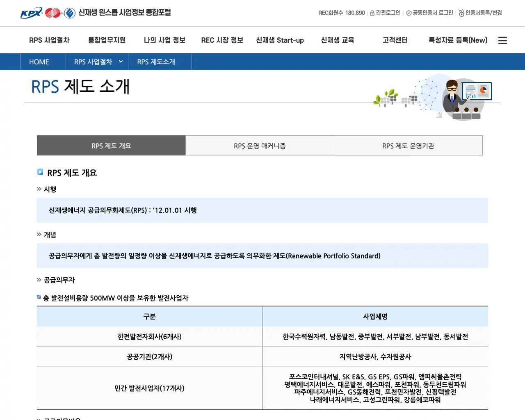The height and width of the screenshot is (420, 525).
Task: Open the 신재생 Start-up menu
Action: pos(280,40)
